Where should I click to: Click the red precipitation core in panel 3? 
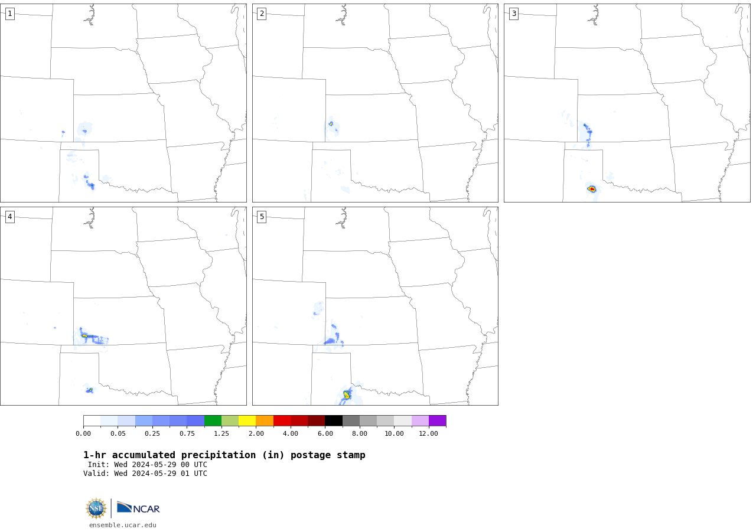pyautogui.click(x=592, y=189)
